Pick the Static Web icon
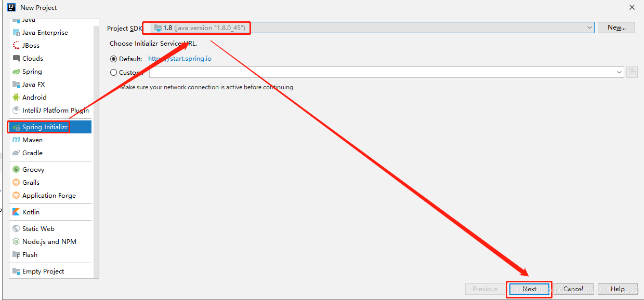 click(16, 228)
